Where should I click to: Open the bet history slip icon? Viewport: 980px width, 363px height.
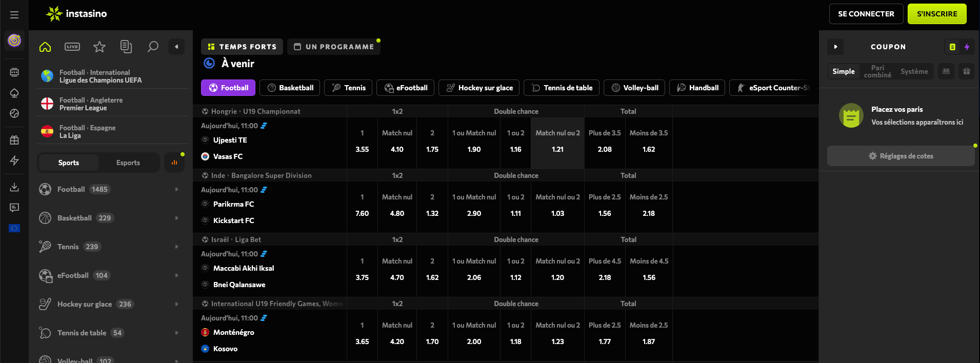pyautogui.click(x=126, y=47)
